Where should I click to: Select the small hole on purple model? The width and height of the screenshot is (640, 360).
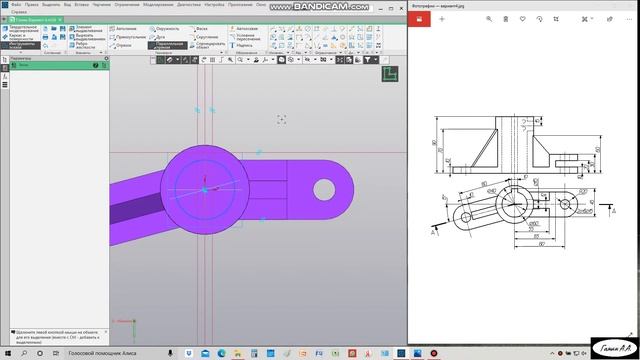pos(324,190)
